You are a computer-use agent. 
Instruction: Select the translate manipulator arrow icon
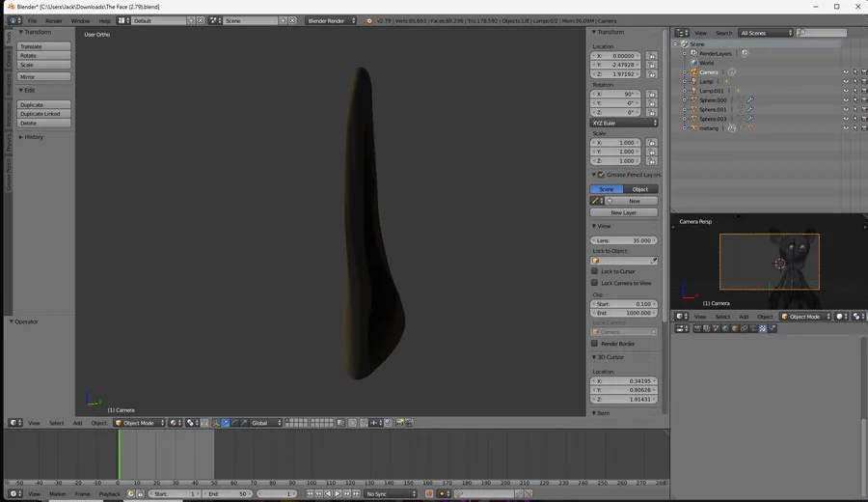(226, 423)
